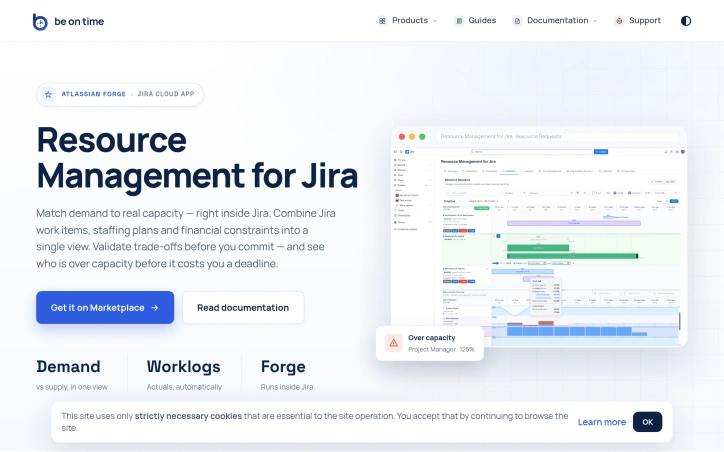Click 'Runs inside Jira' caption
Screen dimensions: 724x452
coord(287,387)
